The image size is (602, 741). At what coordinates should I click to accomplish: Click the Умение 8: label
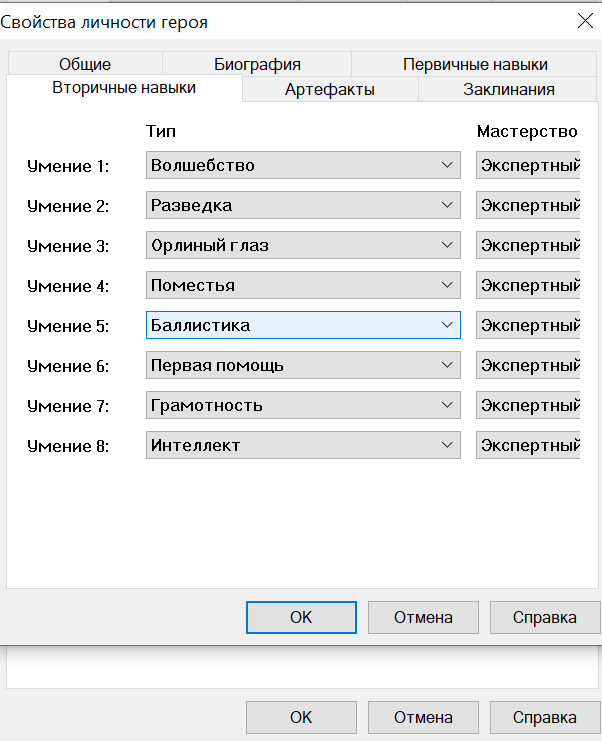(68, 446)
